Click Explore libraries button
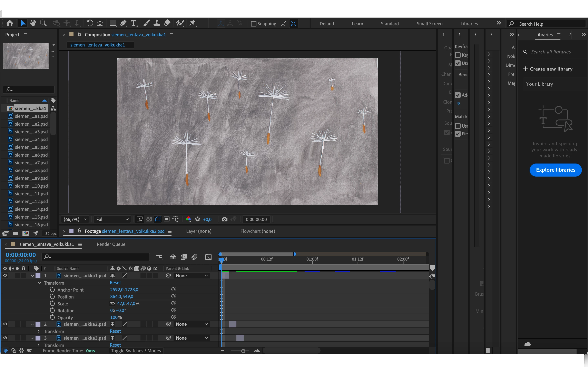The height and width of the screenshot is (367, 588). click(x=556, y=170)
